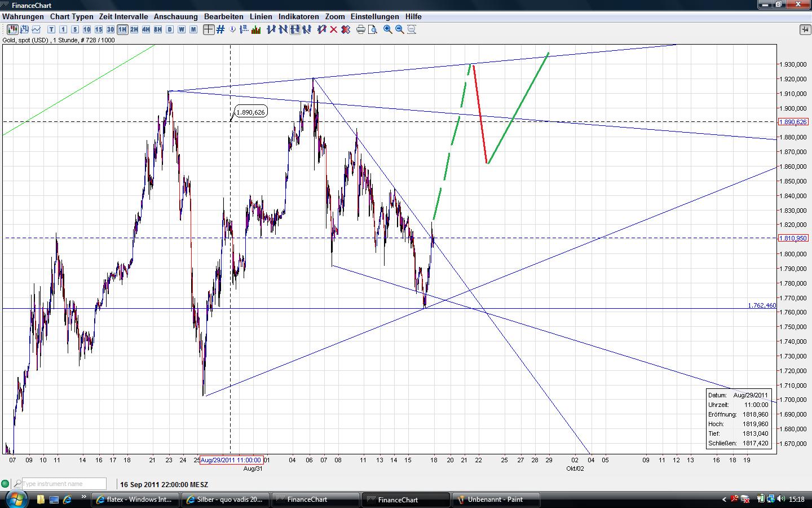
Task: Open the print preview icon
Action: coord(372,29)
